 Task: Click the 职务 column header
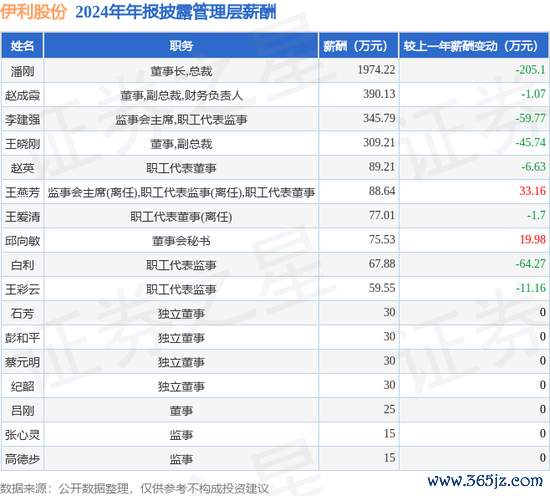tap(181, 46)
